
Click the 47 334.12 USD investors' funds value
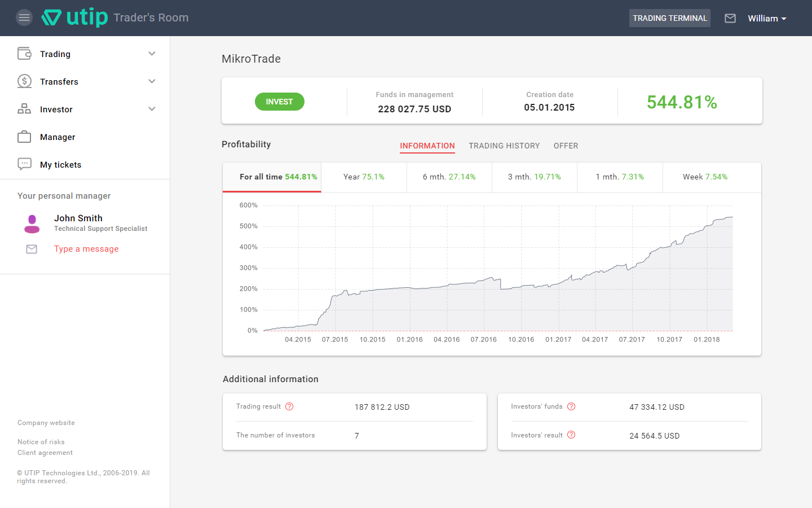tap(657, 407)
